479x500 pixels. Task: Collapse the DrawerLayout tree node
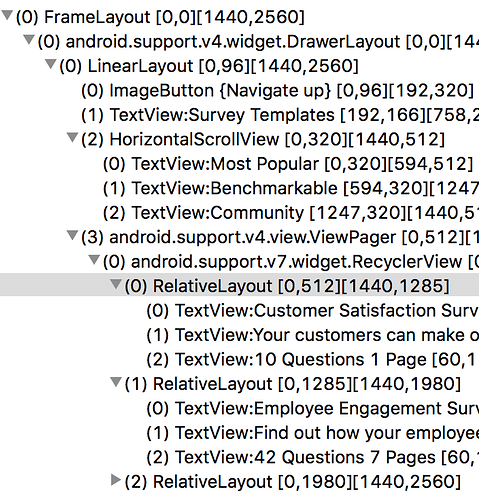click(29, 40)
